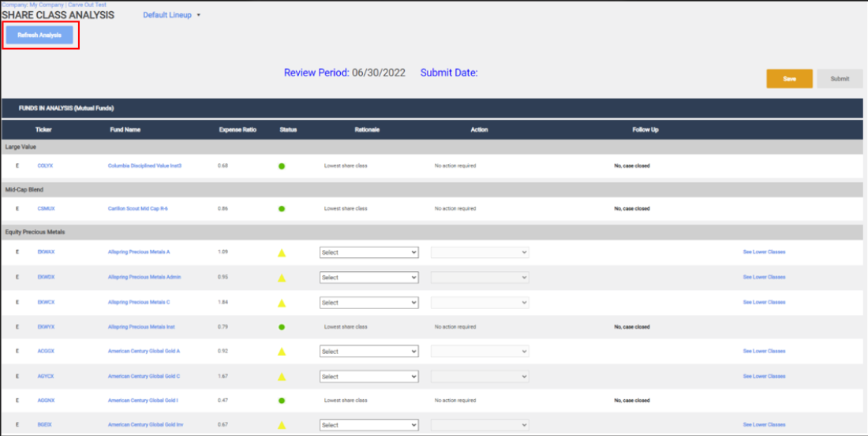Open See Lower Classes link for EKWDX
Screen dimensions: 868x436
pyautogui.click(x=764, y=277)
